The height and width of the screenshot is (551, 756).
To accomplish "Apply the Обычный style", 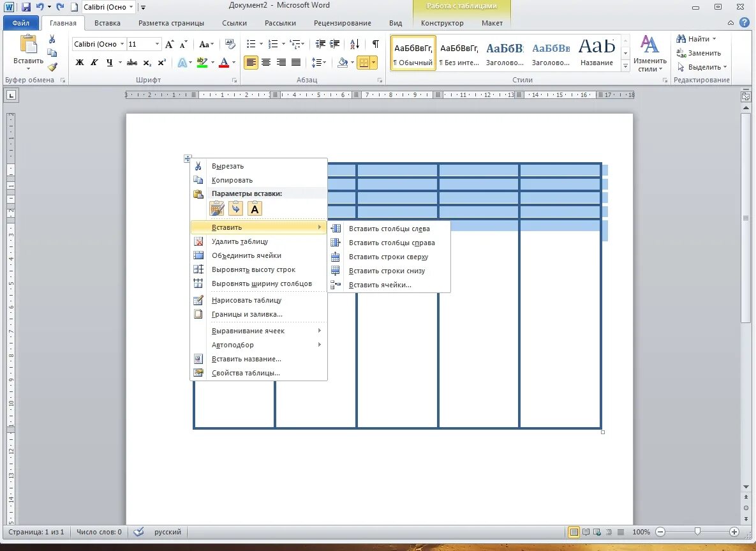I will click(413, 53).
